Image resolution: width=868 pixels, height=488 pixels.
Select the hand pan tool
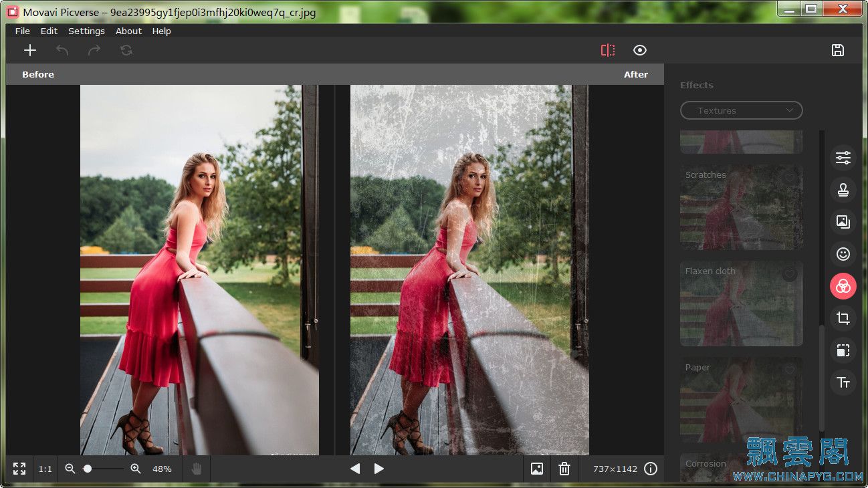197,469
